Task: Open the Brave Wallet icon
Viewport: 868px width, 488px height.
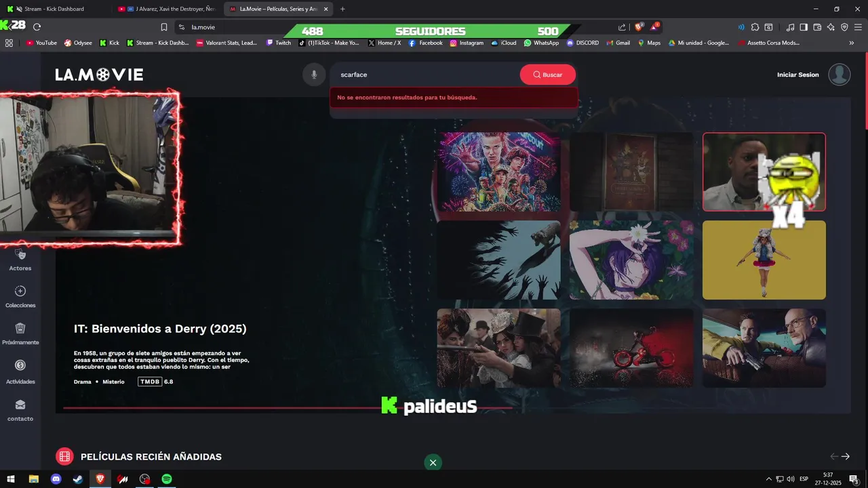Action: click(x=817, y=27)
